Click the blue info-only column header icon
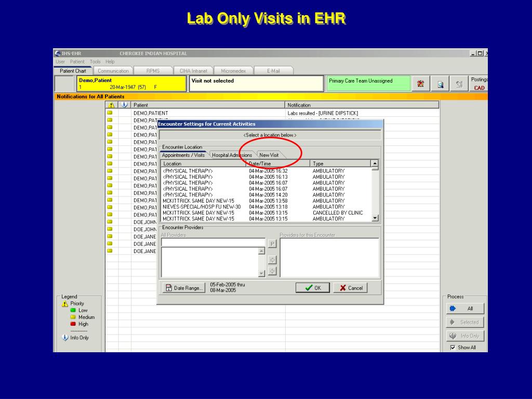Viewport: 532px width, 399px height. coord(124,105)
